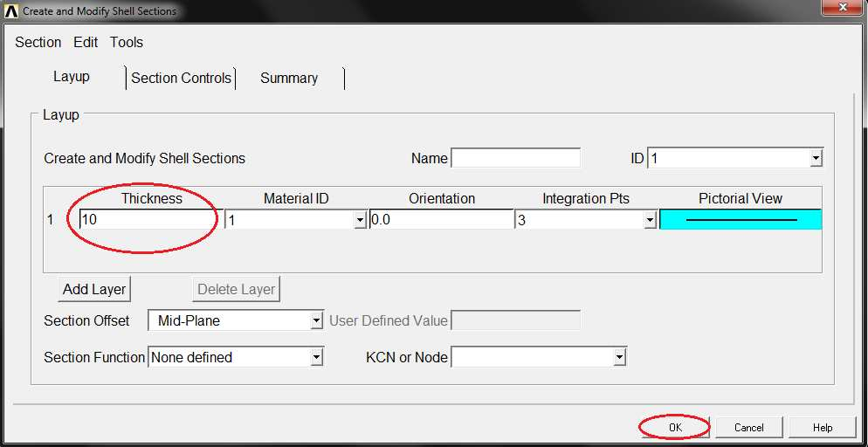Click the cyan Pictorial View swatch
The width and height of the screenshot is (868, 447).
(x=741, y=220)
